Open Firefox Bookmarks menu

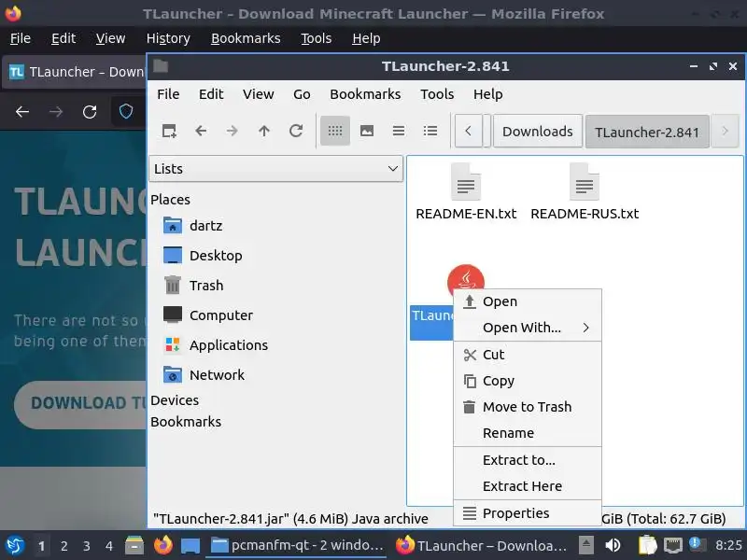[x=246, y=38]
